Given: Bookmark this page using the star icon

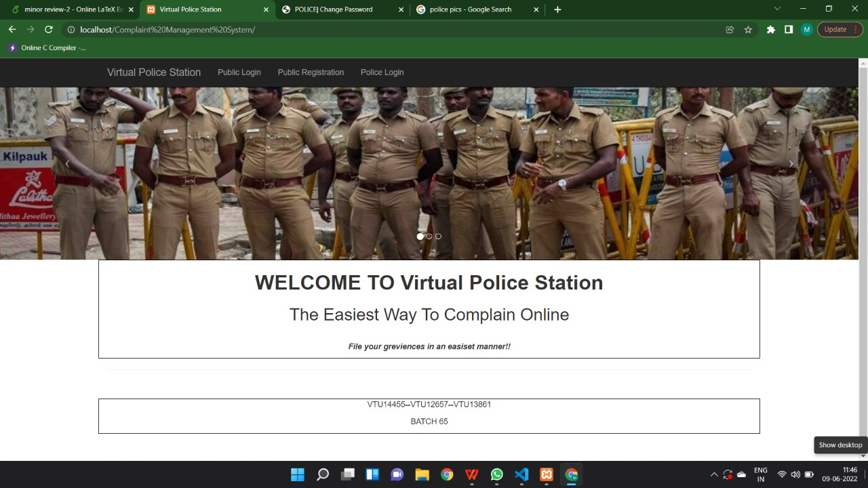Looking at the screenshot, I should click(x=748, y=29).
